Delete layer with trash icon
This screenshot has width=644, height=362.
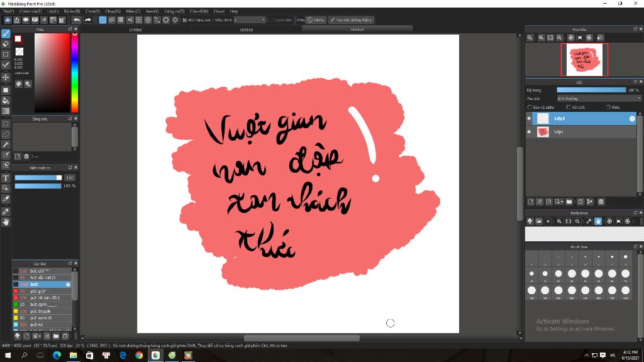(x=601, y=202)
